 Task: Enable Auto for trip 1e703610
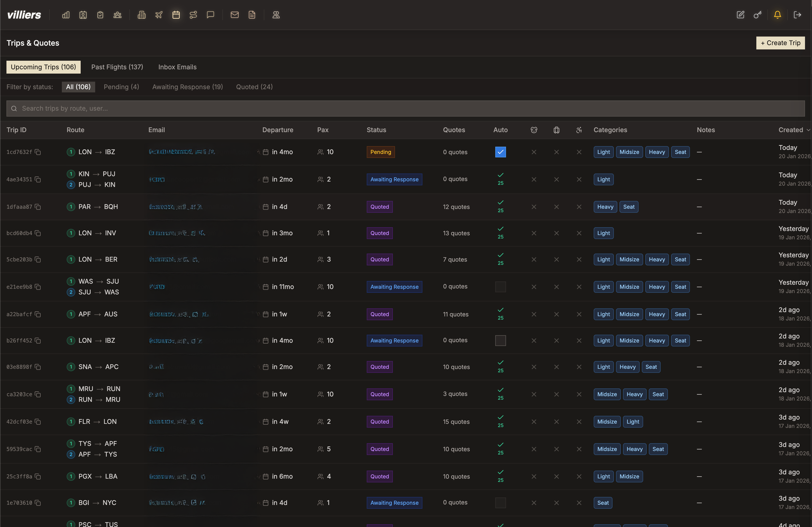(x=500, y=503)
